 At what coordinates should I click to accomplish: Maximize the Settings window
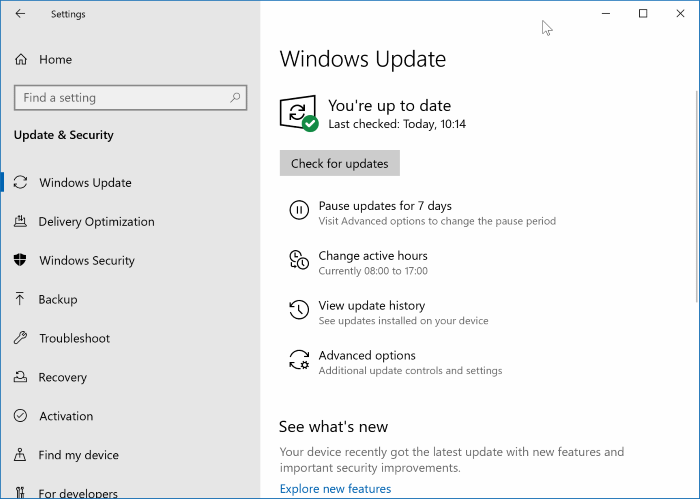pyautogui.click(x=643, y=14)
